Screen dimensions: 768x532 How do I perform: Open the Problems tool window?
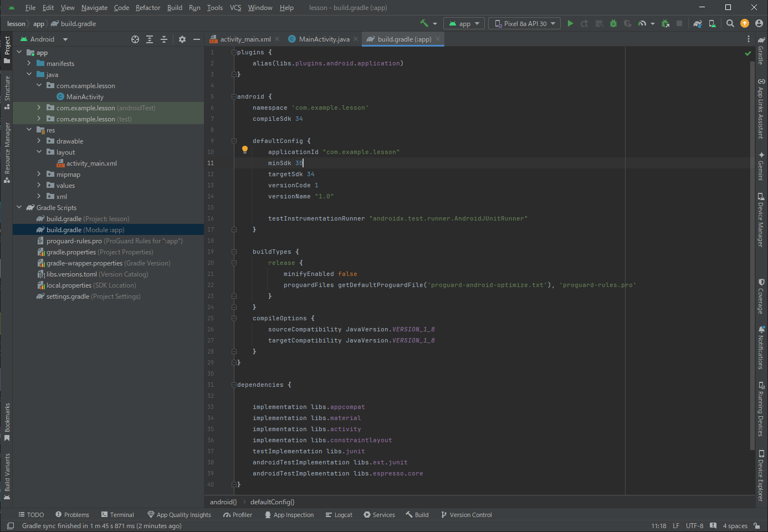[x=72, y=515]
